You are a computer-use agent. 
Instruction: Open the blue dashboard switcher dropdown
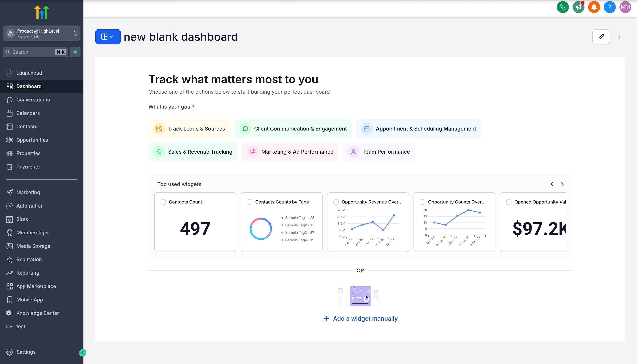108,37
